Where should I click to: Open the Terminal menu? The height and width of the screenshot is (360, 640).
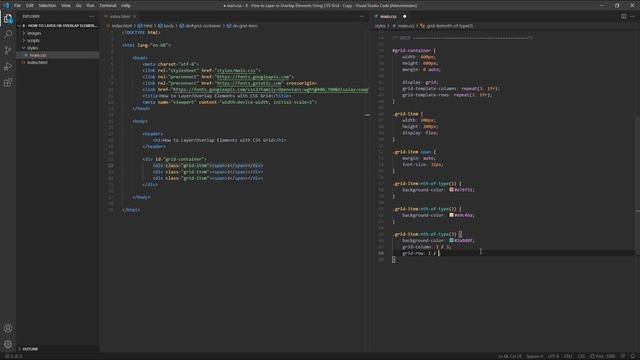pyautogui.click(x=108, y=6)
